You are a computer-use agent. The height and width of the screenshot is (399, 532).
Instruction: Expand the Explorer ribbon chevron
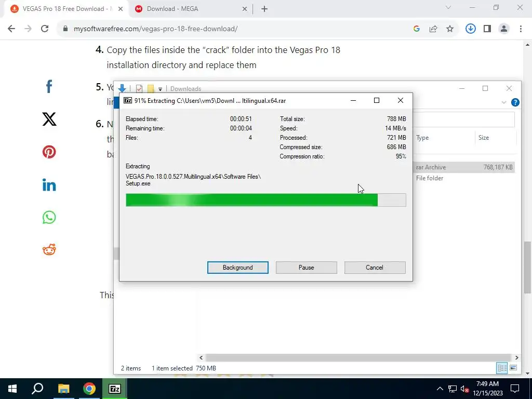(x=504, y=102)
